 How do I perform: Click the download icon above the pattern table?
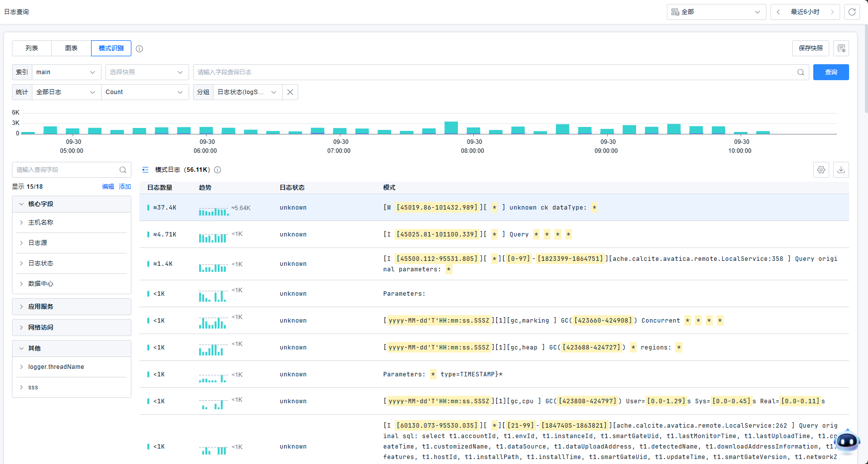(x=841, y=170)
